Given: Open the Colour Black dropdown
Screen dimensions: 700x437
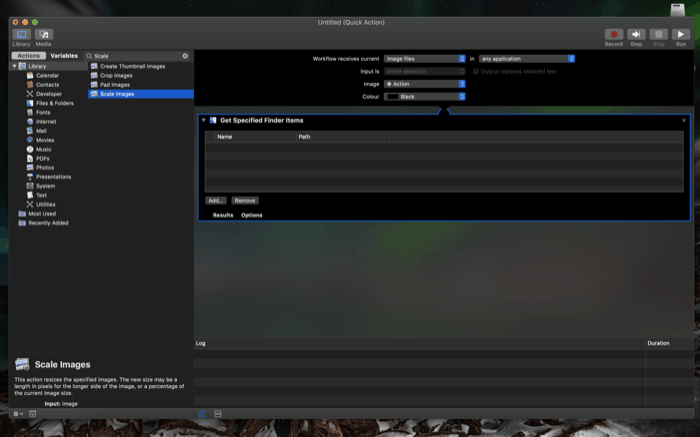Looking at the screenshot, I should pos(424,96).
